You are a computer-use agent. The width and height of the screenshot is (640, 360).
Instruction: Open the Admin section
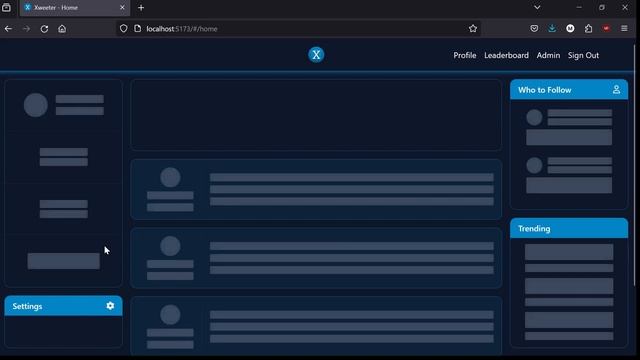tap(548, 55)
